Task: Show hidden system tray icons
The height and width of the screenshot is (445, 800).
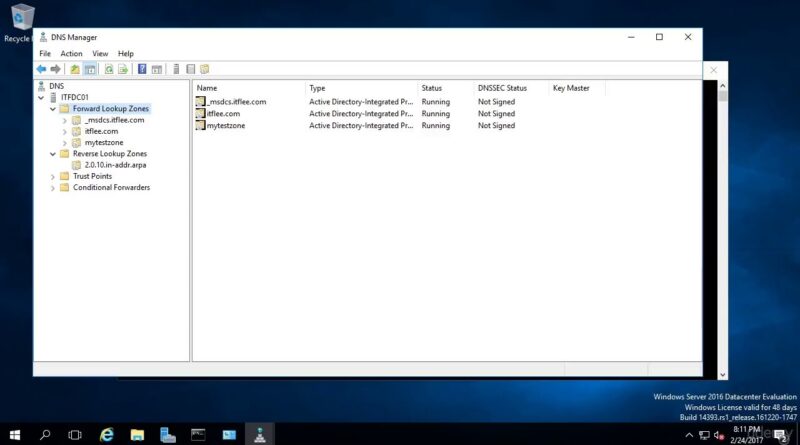Action: click(x=689, y=435)
